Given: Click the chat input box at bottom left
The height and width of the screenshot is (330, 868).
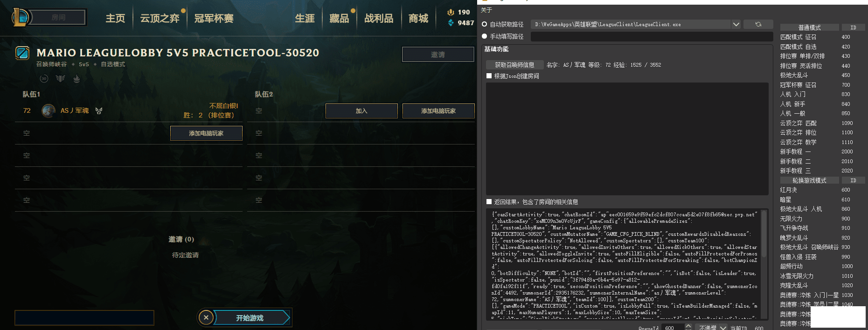Looking at the screenshot, I should (84, 318).
